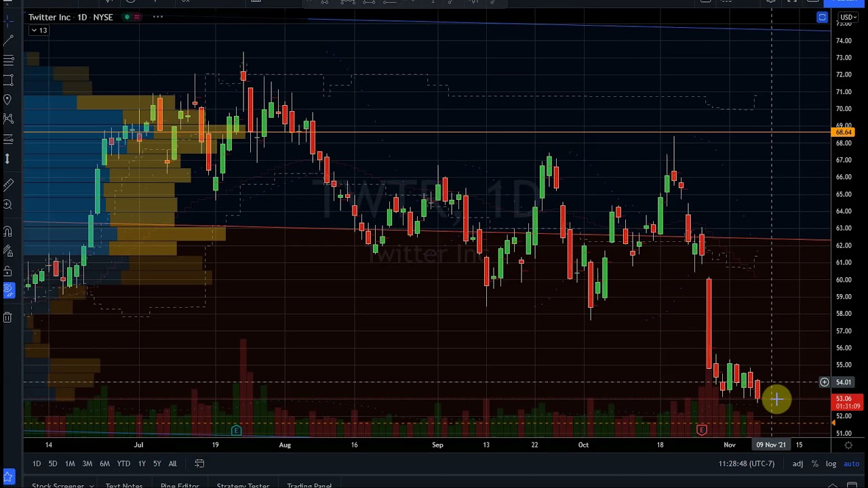Click the Aug label on time axis
The image size is (868, 488).
[x=285, y=445]
